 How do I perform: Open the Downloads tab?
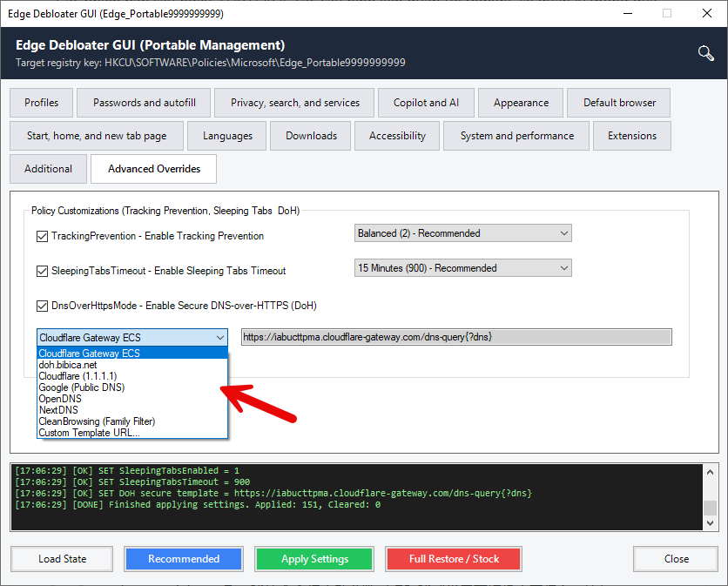point(311,136)
